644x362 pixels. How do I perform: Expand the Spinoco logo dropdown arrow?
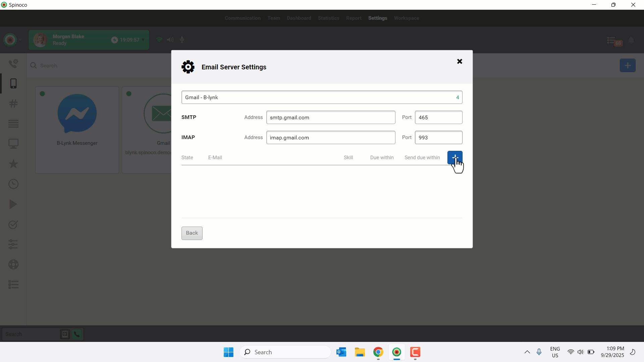click(20, 40)
